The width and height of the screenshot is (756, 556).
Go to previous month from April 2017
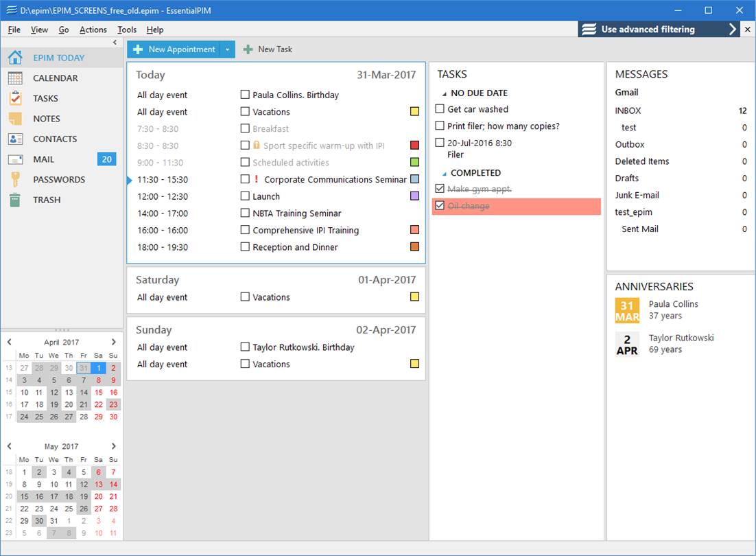pos(9,342)
